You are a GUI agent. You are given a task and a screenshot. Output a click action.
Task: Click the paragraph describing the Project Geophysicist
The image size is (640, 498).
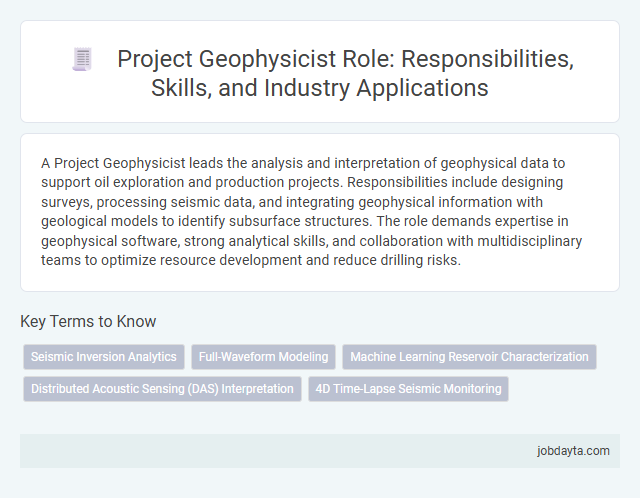point(311,211)
